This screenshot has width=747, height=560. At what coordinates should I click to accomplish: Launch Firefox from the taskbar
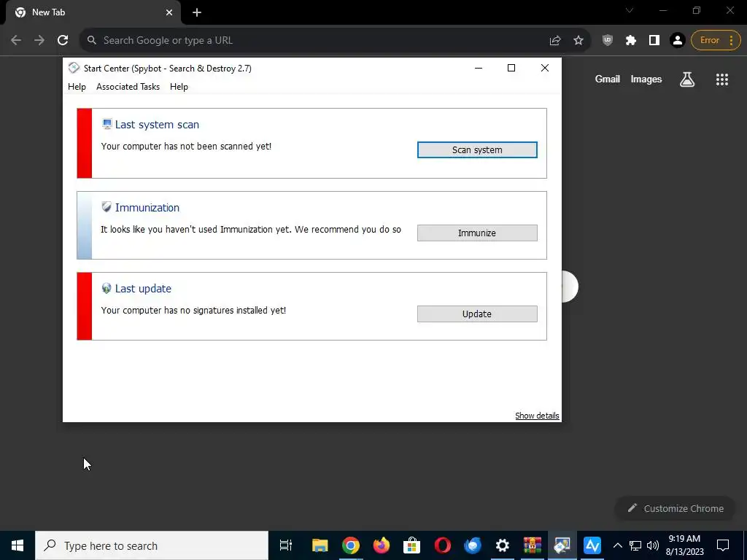381,545
